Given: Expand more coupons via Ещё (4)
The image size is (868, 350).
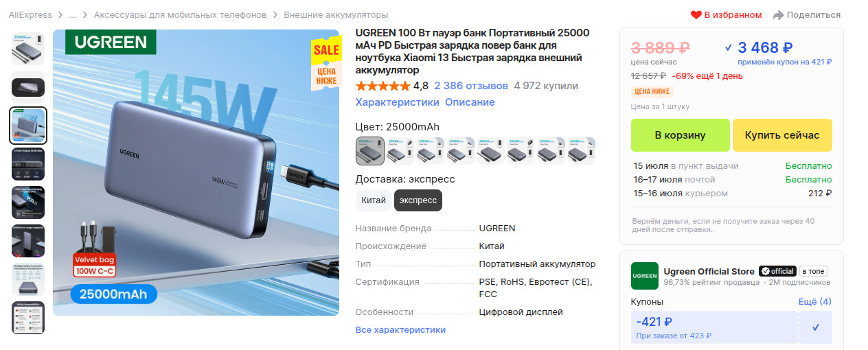Looking at the screenshot, I should [815, 301].
